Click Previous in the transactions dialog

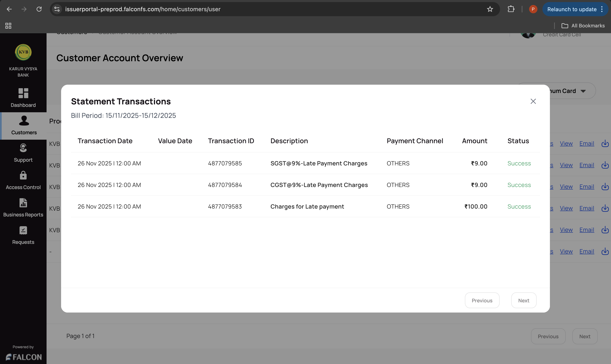coord(482,300)
